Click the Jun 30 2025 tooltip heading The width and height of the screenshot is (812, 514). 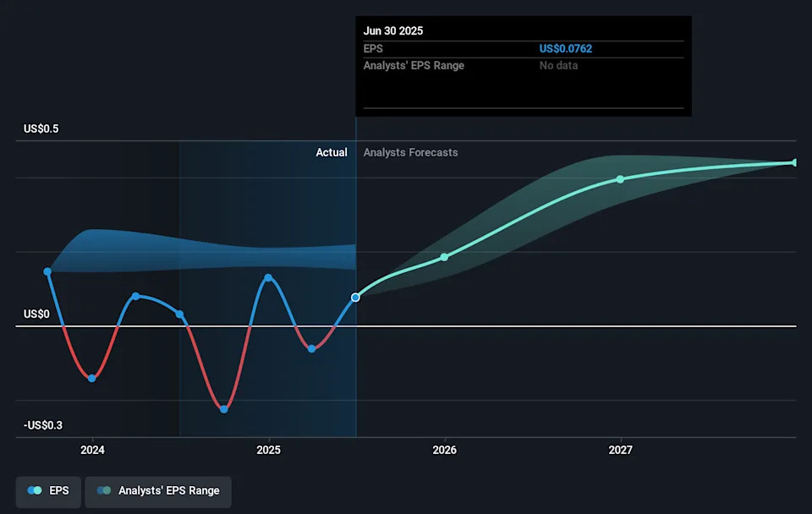(x=393, y=30)
